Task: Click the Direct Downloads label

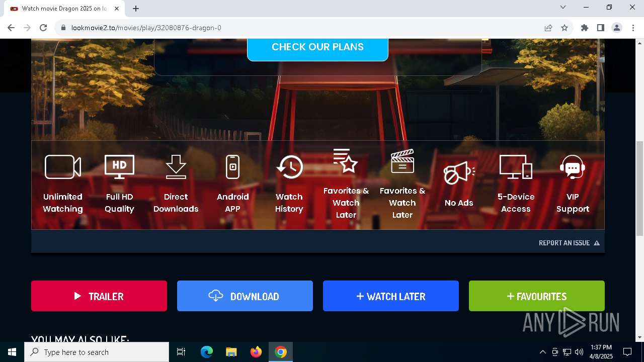Action: [176, 203]
